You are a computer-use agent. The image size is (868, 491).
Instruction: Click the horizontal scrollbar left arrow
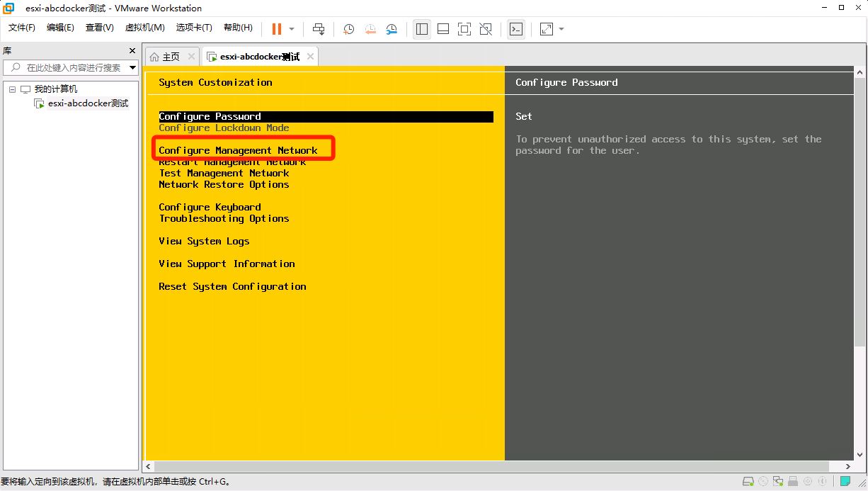(149, 466)
